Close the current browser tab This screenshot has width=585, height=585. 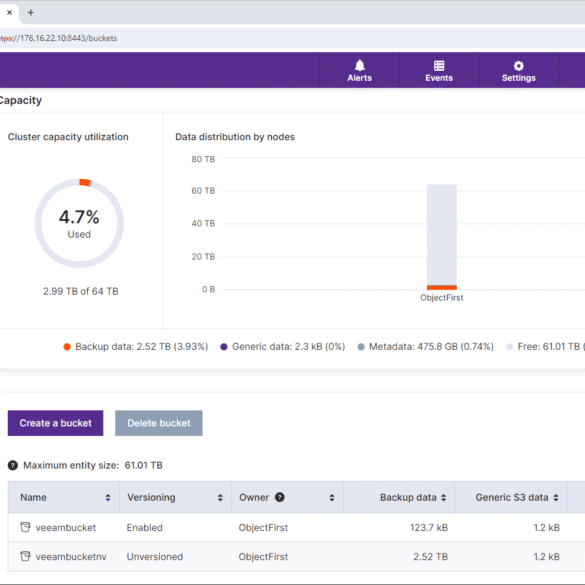click(10, 12)
